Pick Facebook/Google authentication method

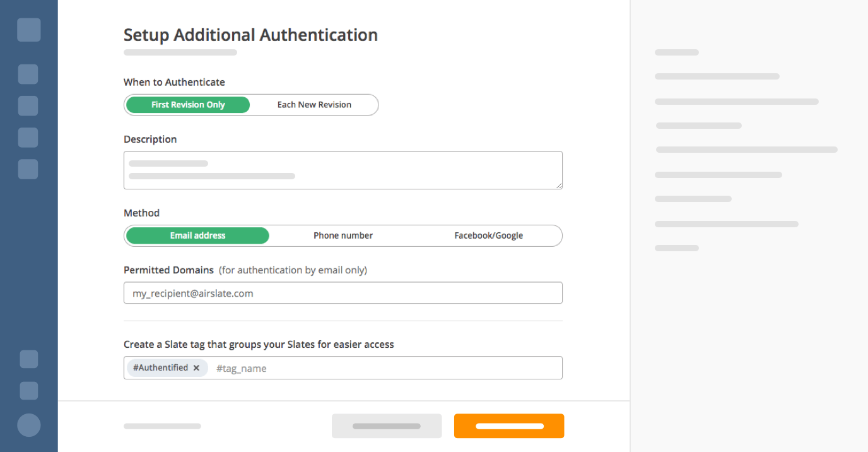coord(488,235)
